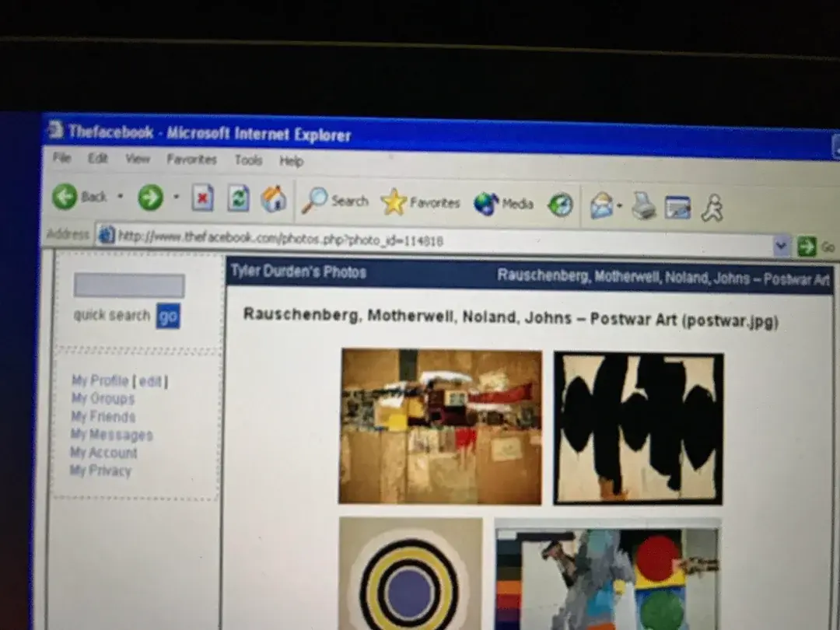Image resolution: width=840 pixels, height=630 pixels.
Task: Open the History clock icon
Action: (x=560, y=205)
